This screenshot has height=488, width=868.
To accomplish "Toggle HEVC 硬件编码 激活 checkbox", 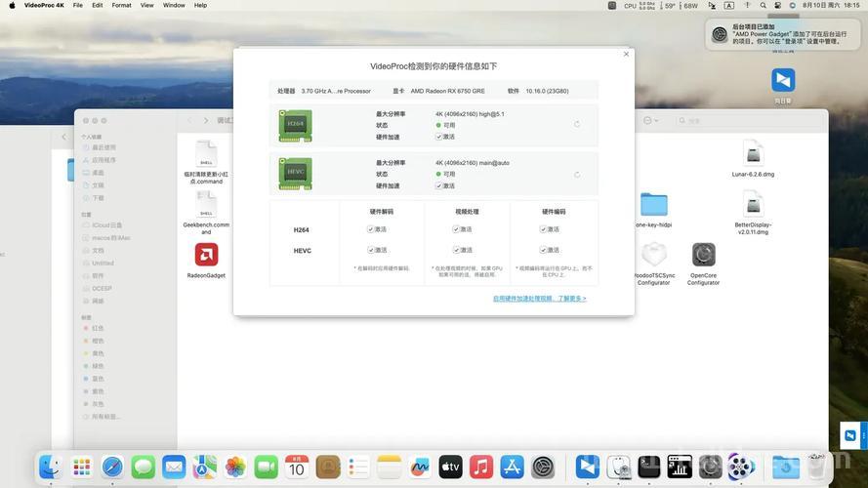I will [543, 250].
